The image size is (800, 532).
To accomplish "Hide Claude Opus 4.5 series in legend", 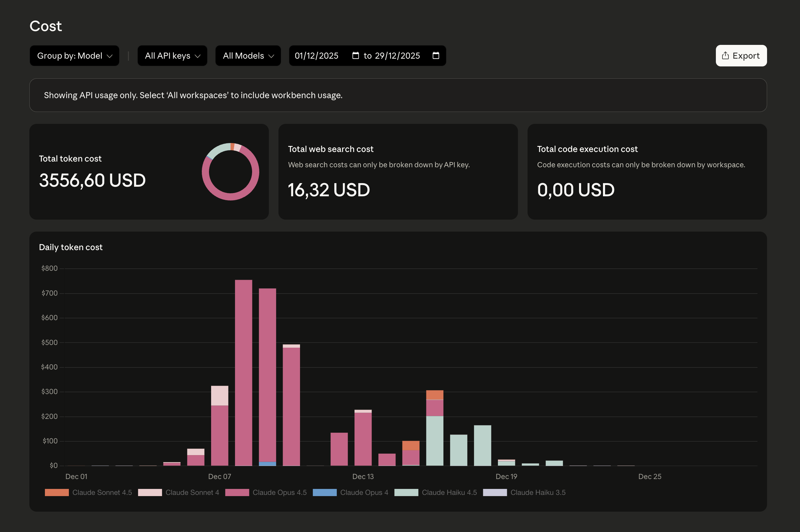I will [x=279, y=492].
